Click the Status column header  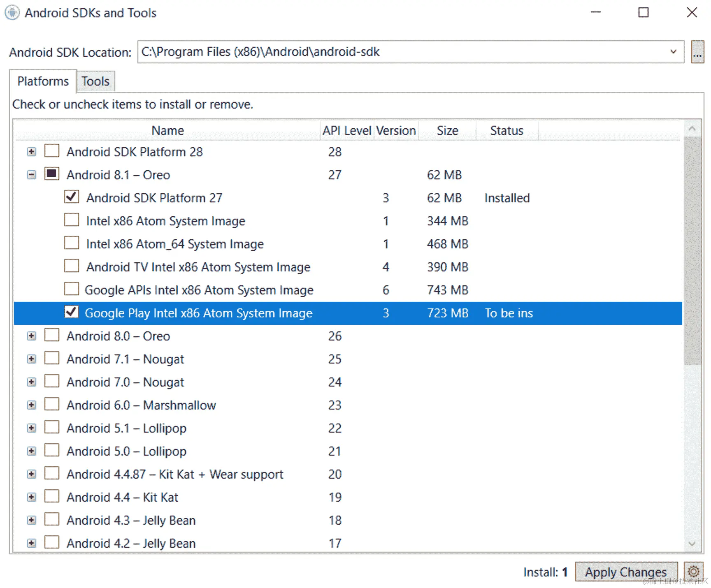pyautogui.click(x=507, y=131)
